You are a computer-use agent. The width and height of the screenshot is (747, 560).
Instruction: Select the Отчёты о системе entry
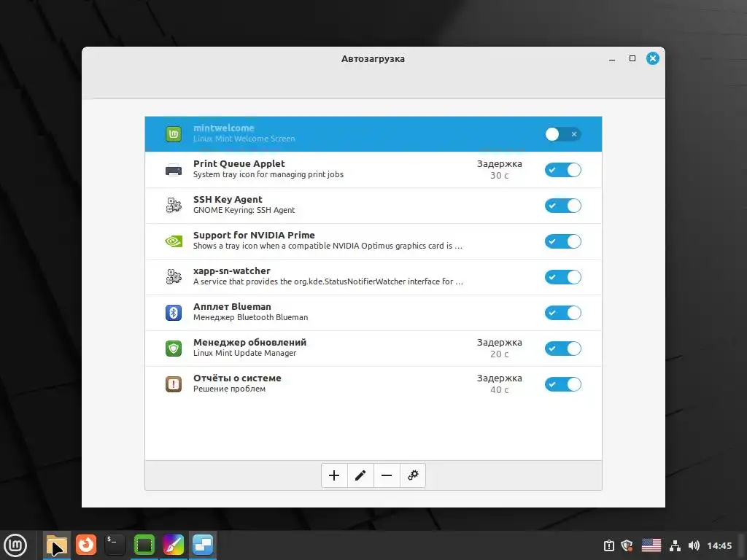tap(373, 384)
